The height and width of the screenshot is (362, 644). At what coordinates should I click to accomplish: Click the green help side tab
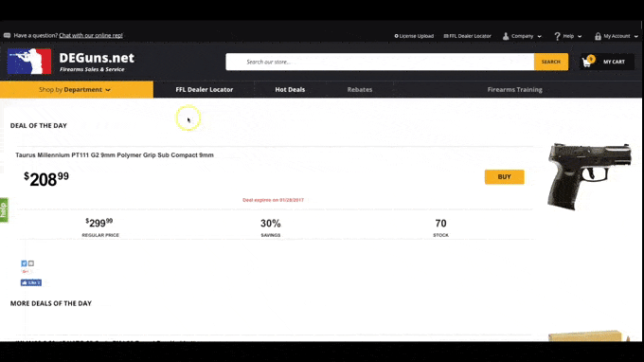4,210
